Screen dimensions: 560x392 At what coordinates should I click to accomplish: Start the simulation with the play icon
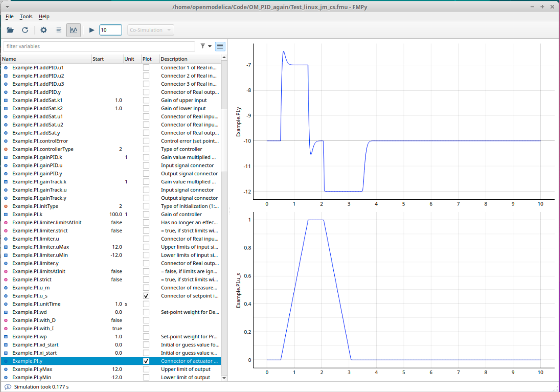click(x=91, y=30)
